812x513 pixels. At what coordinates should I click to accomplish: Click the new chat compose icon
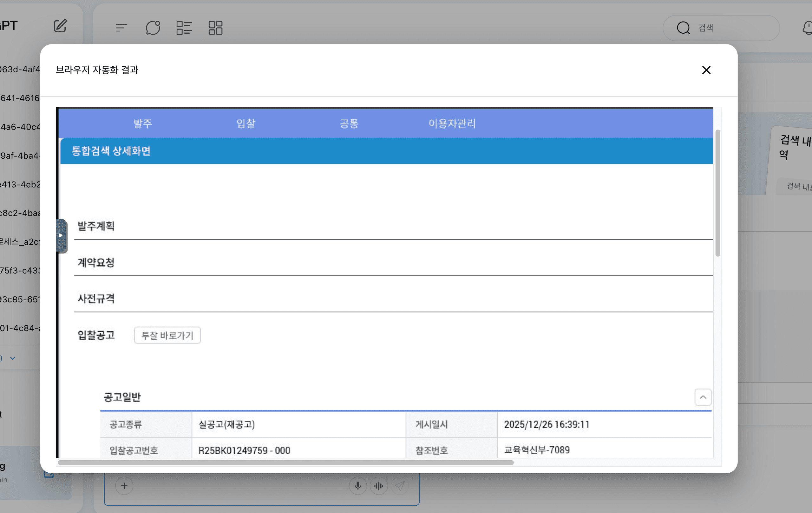point(60,26)
